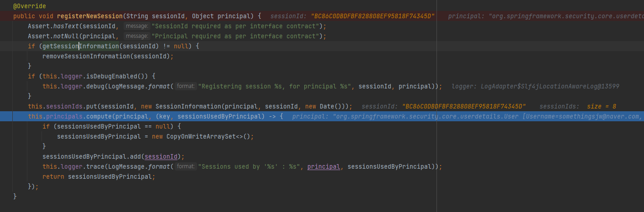Place cursor on registerNewSession method name
This screenshot has width=644, height=212.
point(90,16)
